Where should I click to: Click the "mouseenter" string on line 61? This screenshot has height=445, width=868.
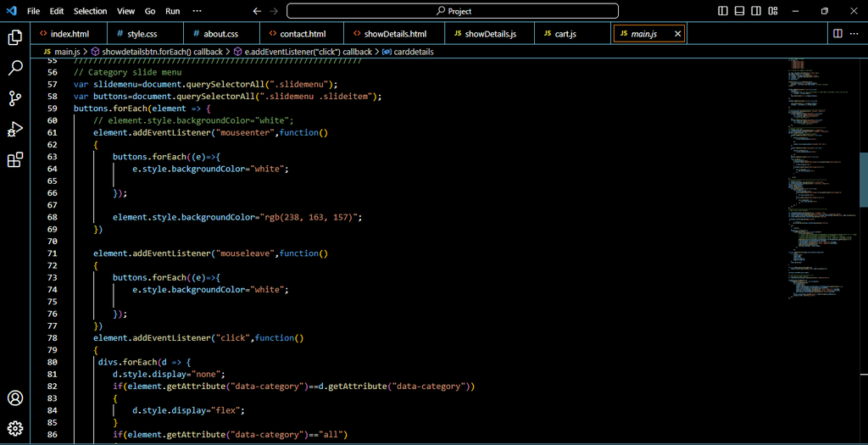point(245,133)
